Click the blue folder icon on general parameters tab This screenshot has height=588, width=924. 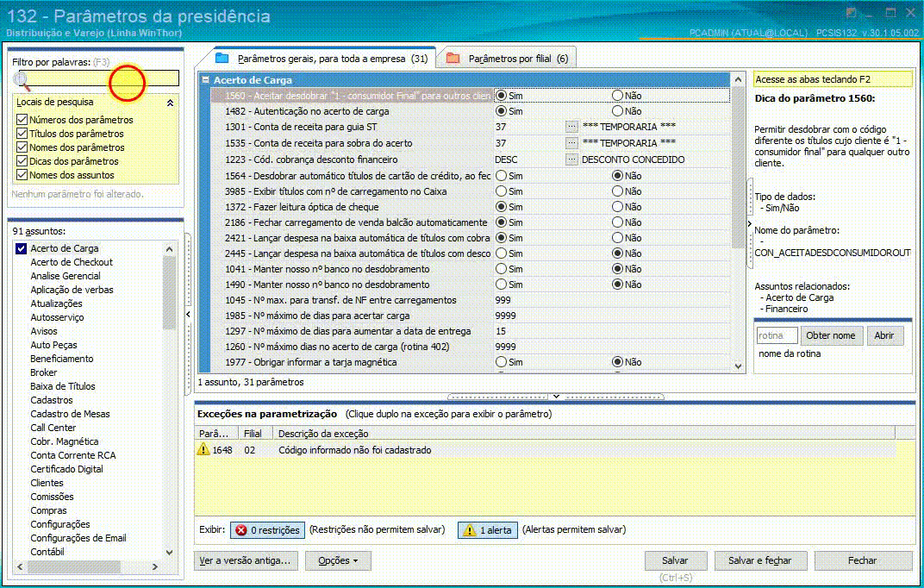click(222, 59)
